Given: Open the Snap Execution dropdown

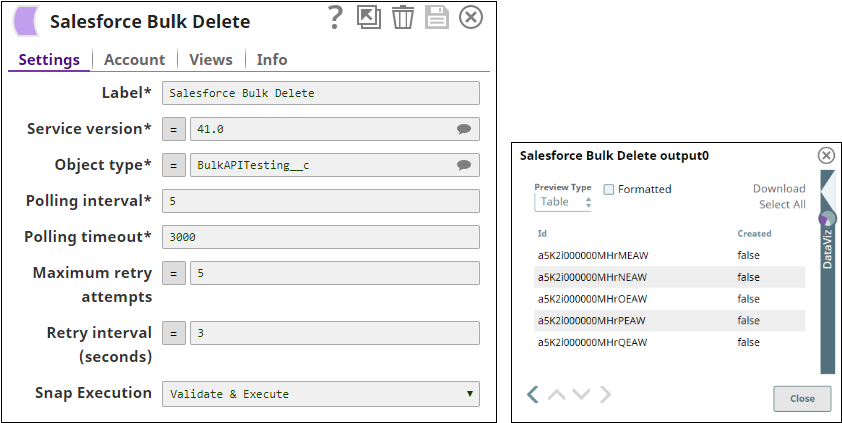Looking at the screenshot, I should [x=321, y=394].
